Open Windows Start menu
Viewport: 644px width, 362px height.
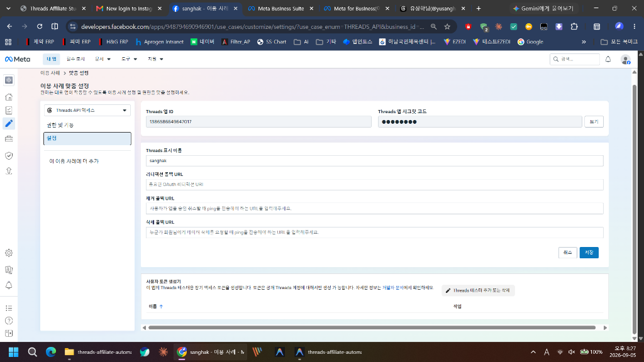[x=14, y=352]
